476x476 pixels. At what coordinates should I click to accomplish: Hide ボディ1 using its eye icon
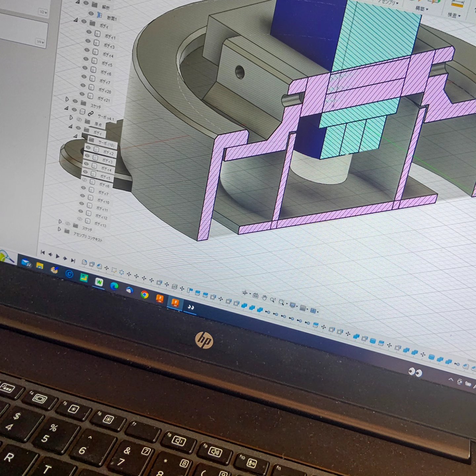pos(89,32)
